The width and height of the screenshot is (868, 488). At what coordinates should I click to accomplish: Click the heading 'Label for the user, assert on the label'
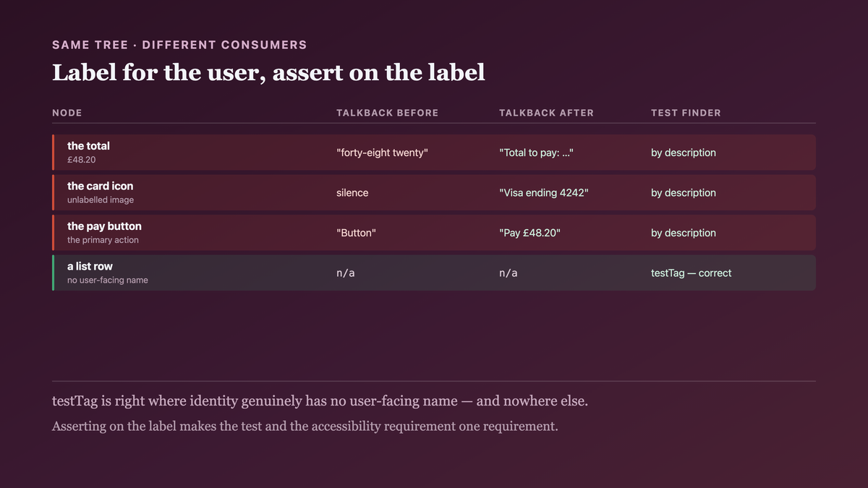click(x=268, y=72)
